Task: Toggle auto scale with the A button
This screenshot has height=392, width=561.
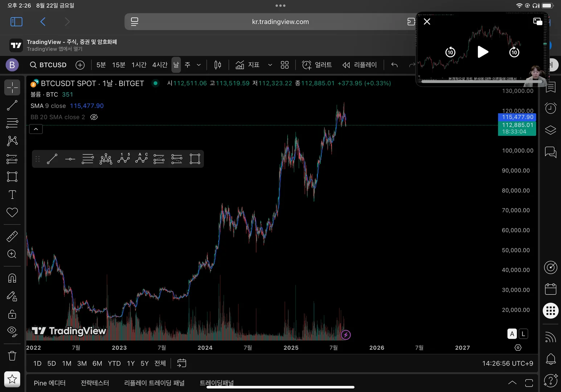Action: pyautogui.click(x=512, y=334)
